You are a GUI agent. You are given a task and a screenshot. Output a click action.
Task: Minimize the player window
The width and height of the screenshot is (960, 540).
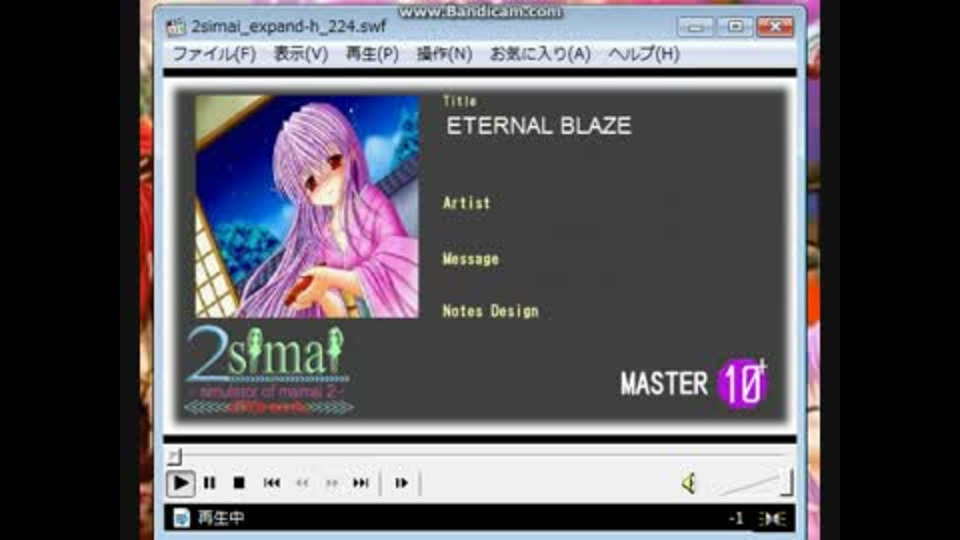(694, 26)
